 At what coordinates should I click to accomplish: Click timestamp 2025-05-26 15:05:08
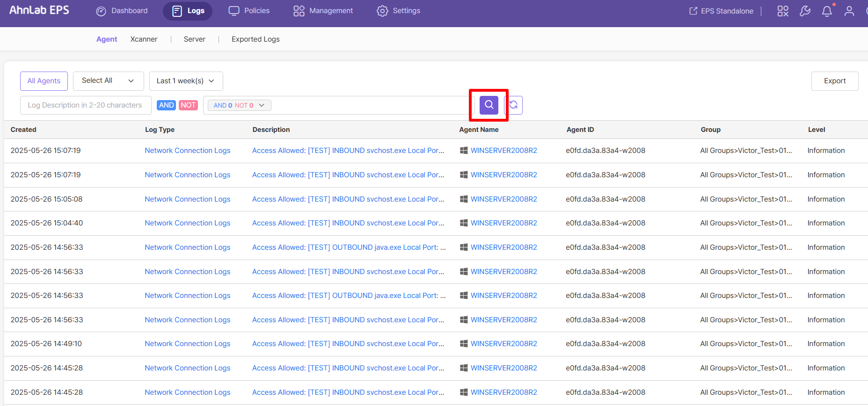pos(46,199)
